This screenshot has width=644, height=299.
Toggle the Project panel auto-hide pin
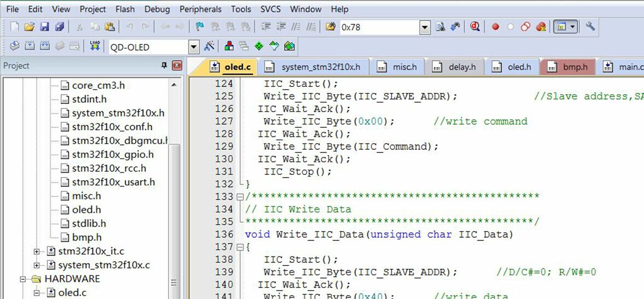tap(164, 66)
